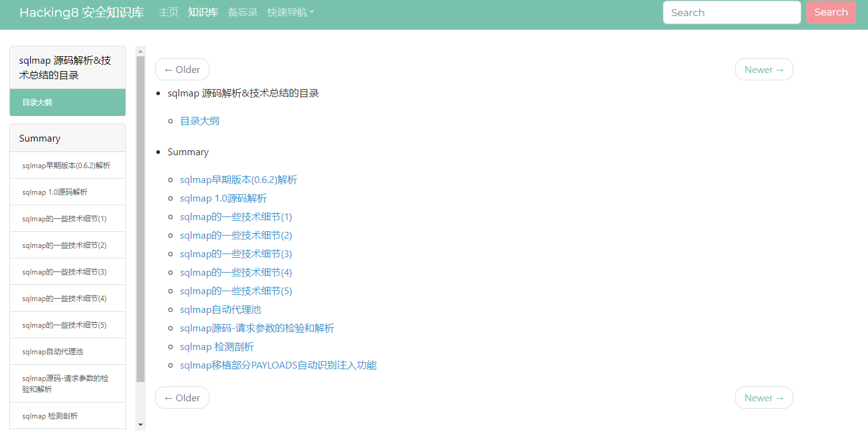
Task: Open the Hacking8 安全知识库 brand link
Action: coord(82,12)
